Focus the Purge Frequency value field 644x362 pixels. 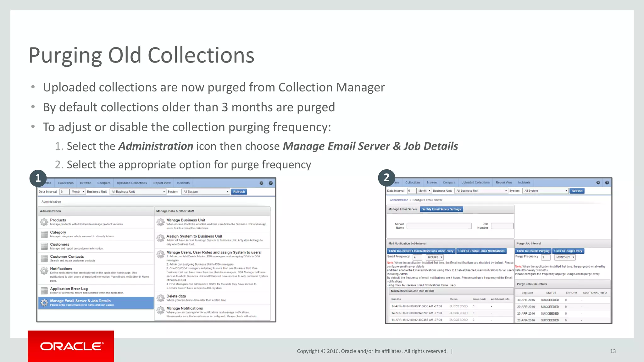point(546,257)
